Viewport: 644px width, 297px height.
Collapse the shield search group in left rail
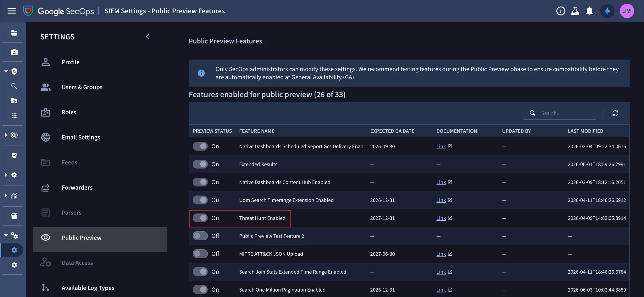tap(6, 71)
